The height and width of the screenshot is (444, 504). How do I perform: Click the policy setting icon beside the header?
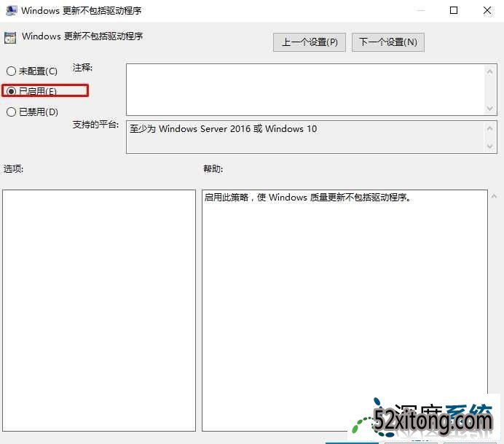(10, 38)
